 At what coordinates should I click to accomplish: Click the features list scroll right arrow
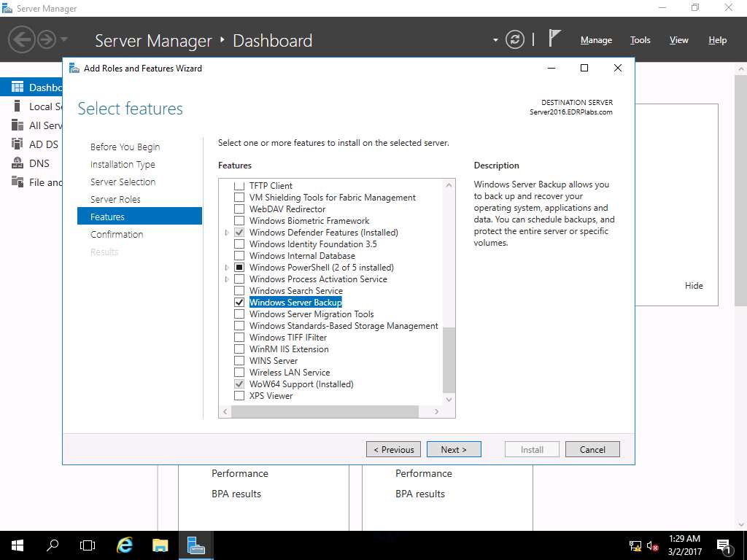click(x=437, y=411)
